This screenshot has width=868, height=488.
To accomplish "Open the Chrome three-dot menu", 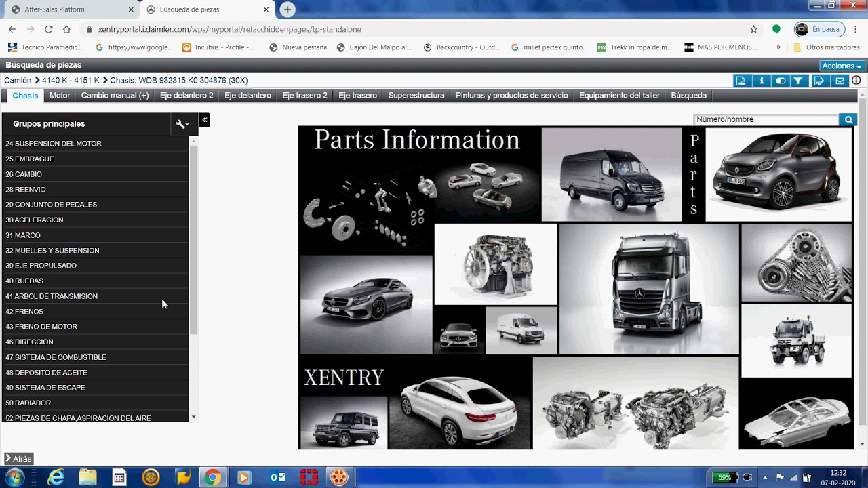I will click(x=856, y=29).
